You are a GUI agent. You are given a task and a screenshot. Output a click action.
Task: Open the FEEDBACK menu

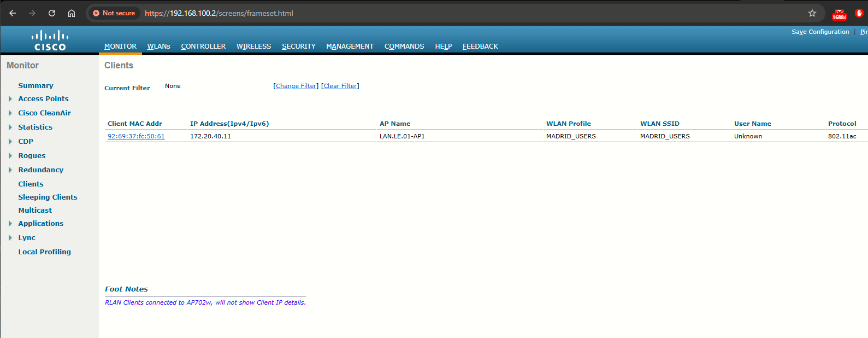[x=480, y=46]
